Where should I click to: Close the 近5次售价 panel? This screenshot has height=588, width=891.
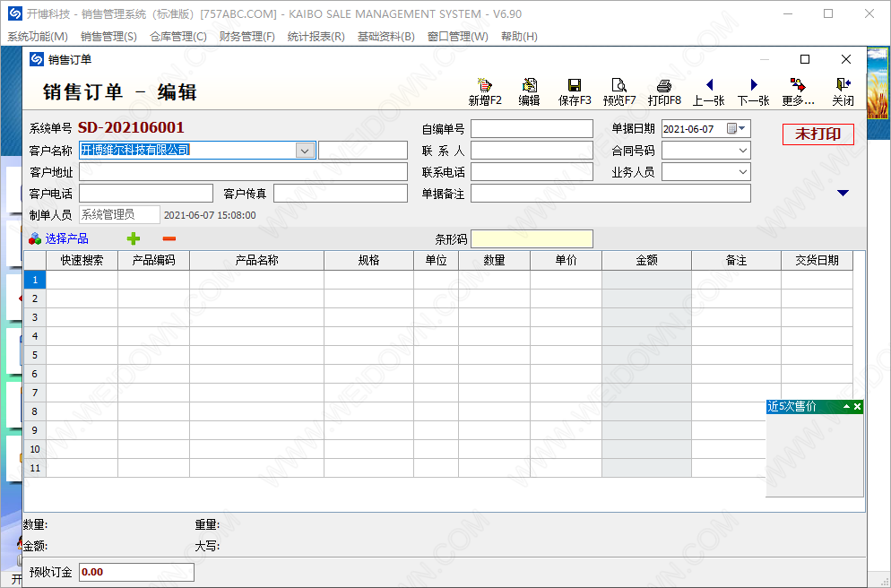[857, 407]
